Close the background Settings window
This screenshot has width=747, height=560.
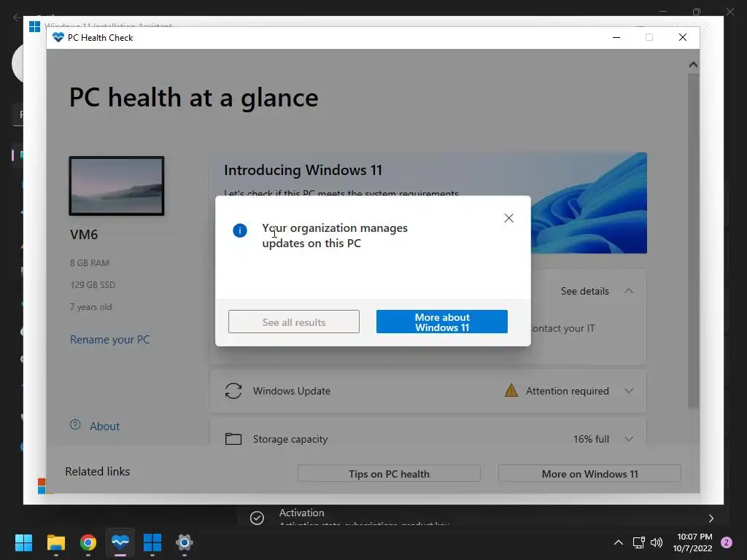click(729, 12)
